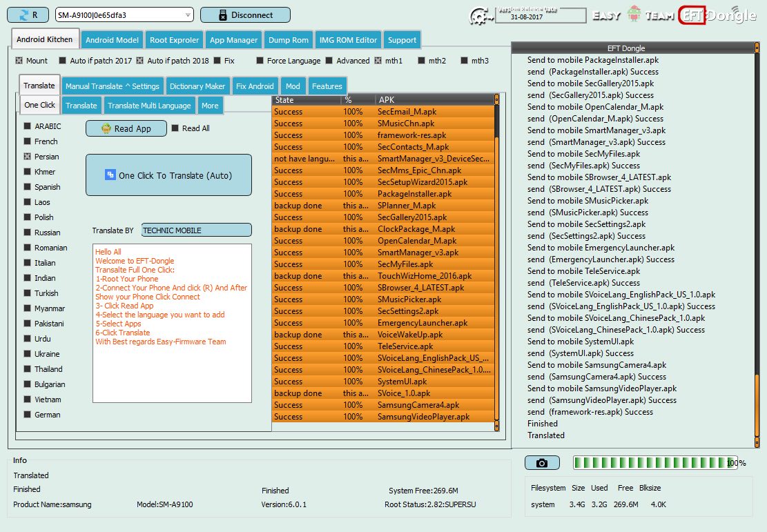Open the Dictionary Maker tab
Viewport: 767px width, 532px height.
coord(197,86)
